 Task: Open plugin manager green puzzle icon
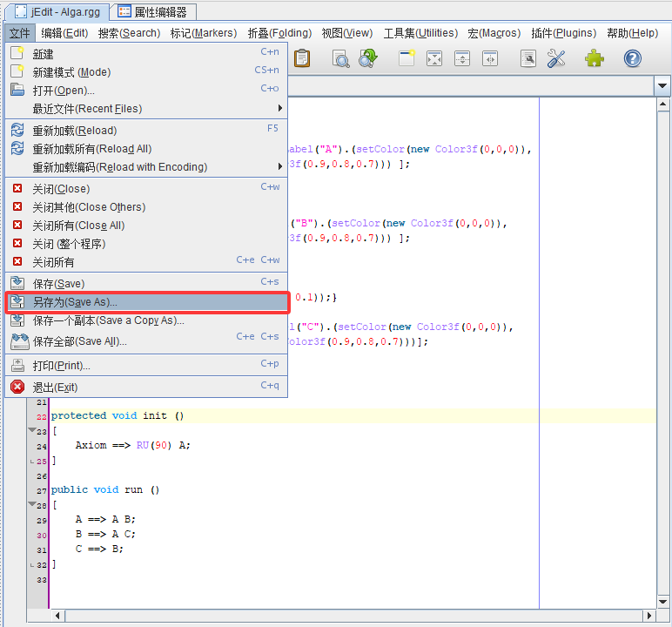click(x=595, y=58)
